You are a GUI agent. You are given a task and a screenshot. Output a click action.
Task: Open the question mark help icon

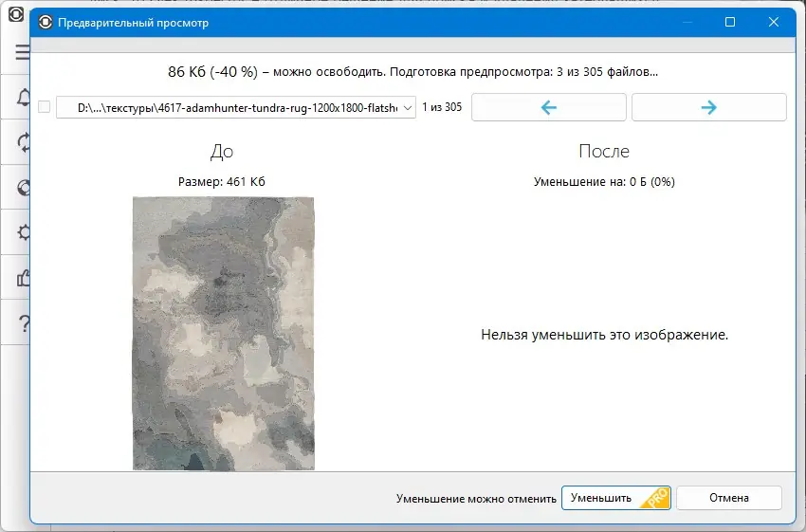point(24,323)
